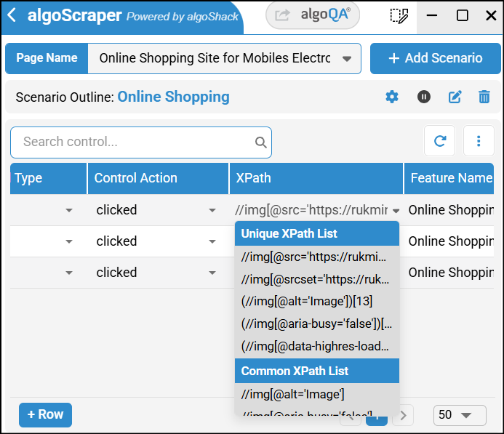
Task: Expand second row Type dropdown
Action: [x=69, y=241]
